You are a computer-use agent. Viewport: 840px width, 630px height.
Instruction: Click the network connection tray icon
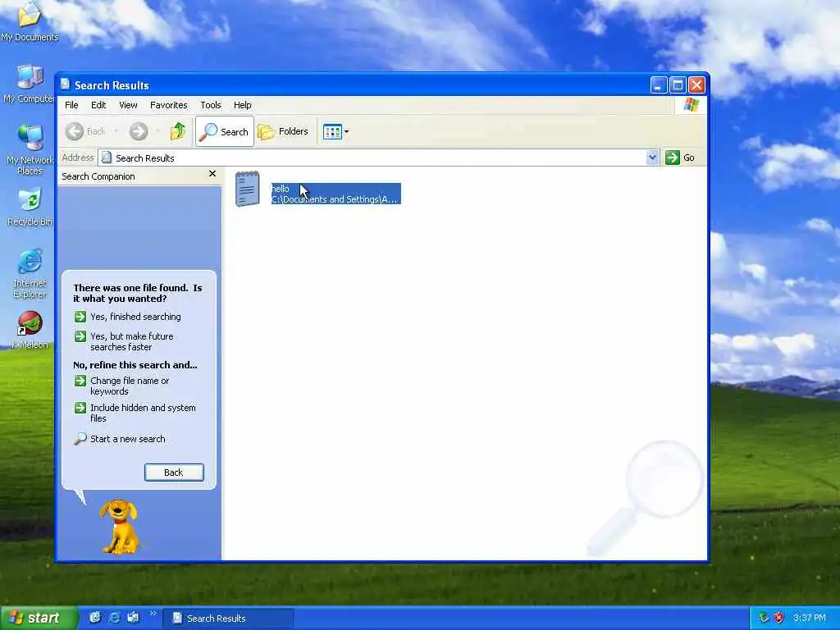(764, 618)
